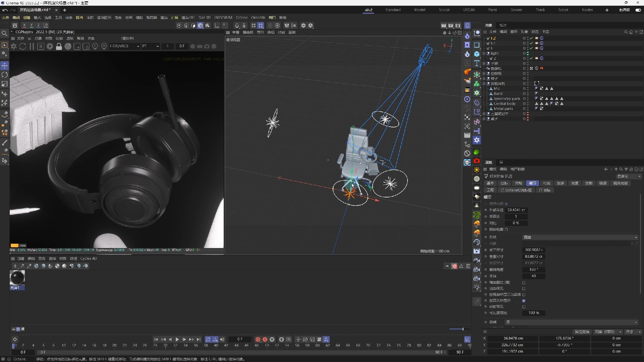Uncheck the 在高光中显示 checkbox
The width and height of the screenshot is (644, 362).
pyautogui.click(x=524, y=301)
